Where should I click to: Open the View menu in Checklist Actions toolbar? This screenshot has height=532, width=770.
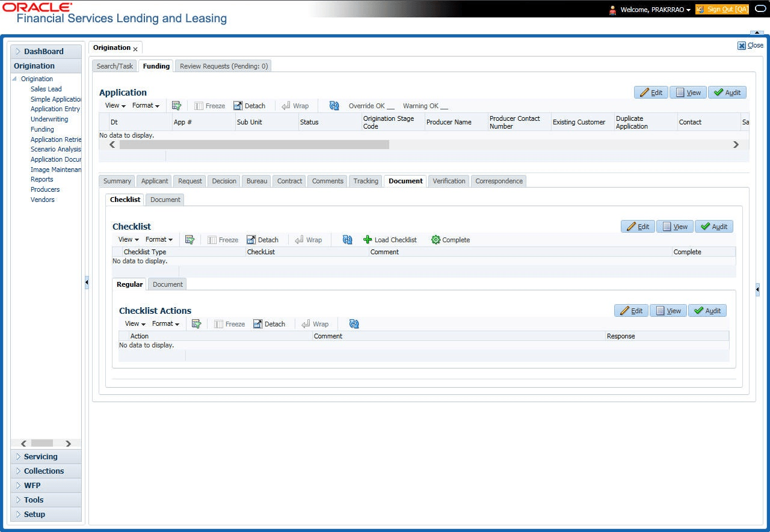click(x=135, y=324)
